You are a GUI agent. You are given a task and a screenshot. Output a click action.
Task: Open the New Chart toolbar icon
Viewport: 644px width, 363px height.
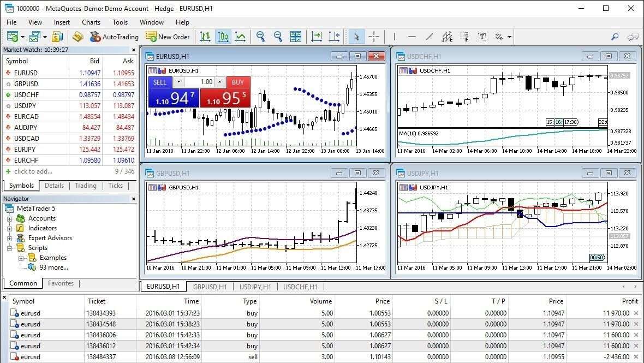tap(12, 37)
